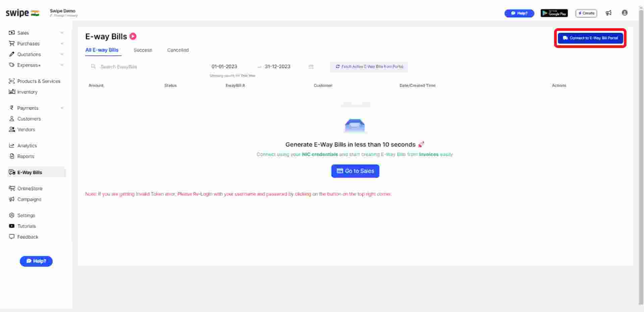This screenshot has width=644, height=312.
Task: Open Reports document icon
Action: pos(12,156)
